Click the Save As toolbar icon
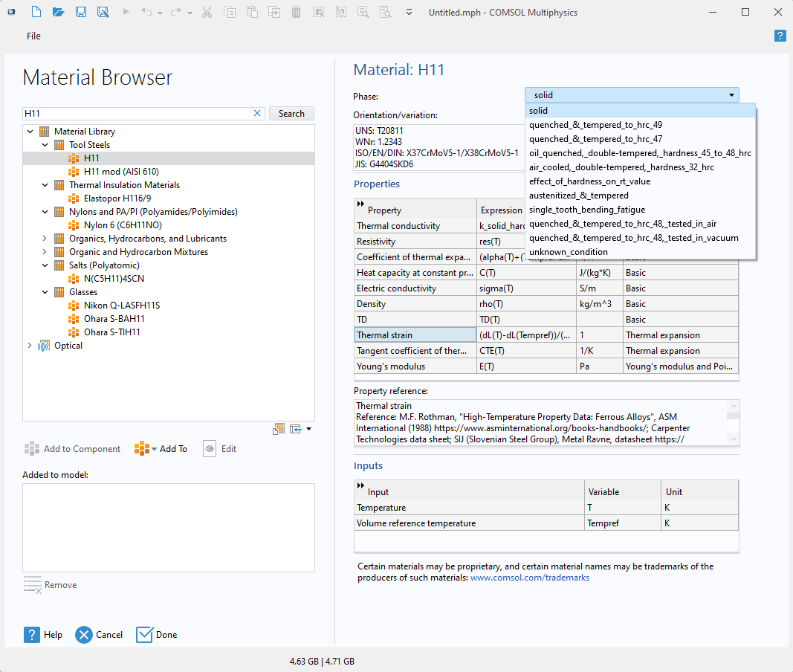Image resolution: width=793 pixels, height=672 pixels. click(103, 12)
